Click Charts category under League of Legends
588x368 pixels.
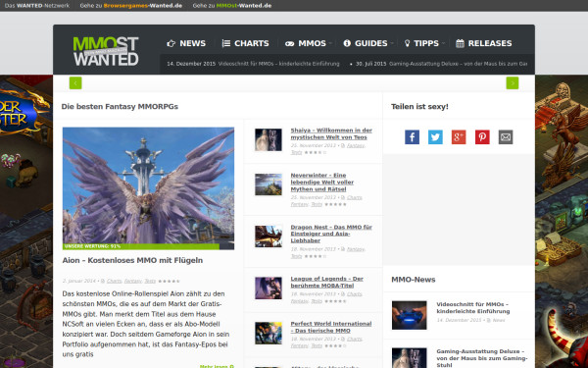coord(355,294)
